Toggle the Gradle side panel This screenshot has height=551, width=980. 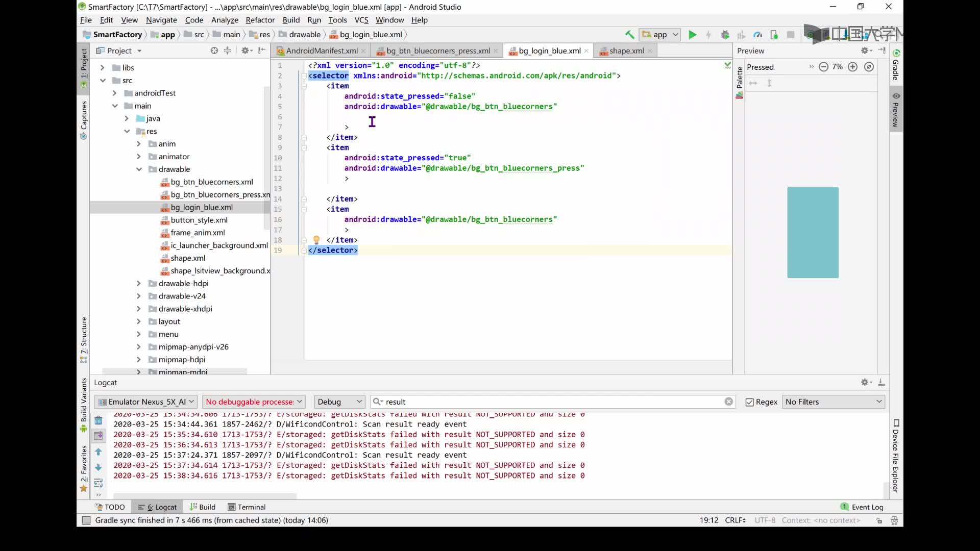pos(896,64)
